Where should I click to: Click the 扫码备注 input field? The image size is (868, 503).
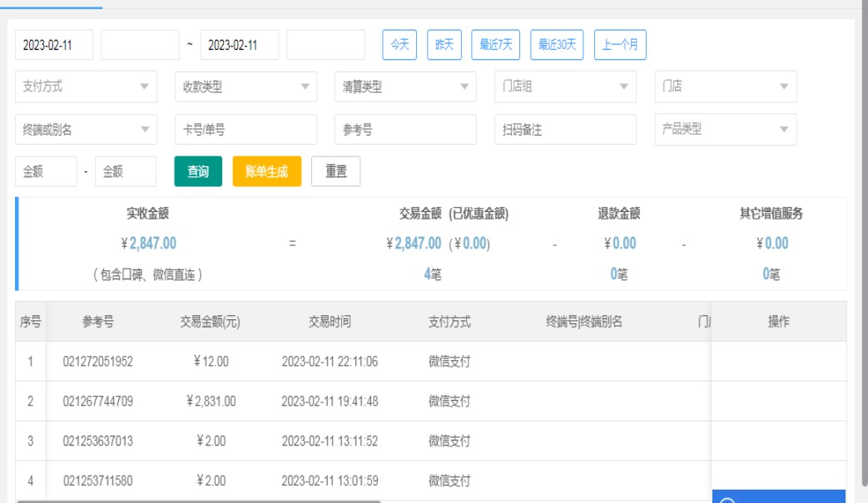(x=565, y=130)
